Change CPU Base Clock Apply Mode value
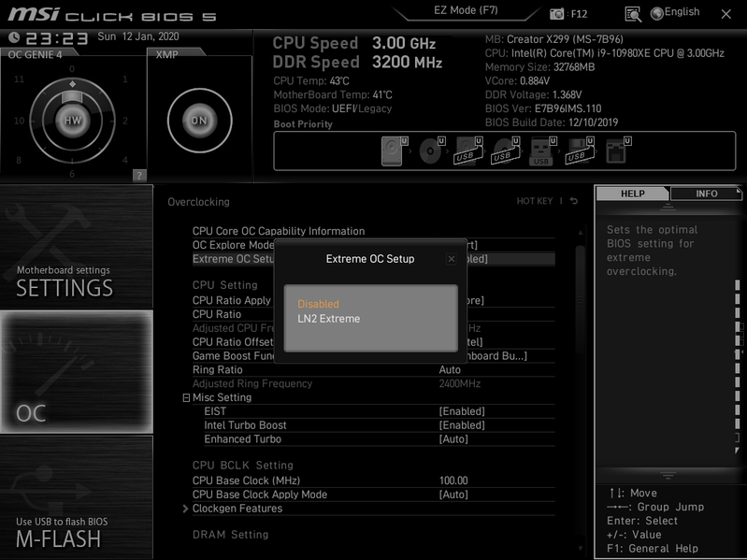The image size is (747, 560). click(453, 495)
